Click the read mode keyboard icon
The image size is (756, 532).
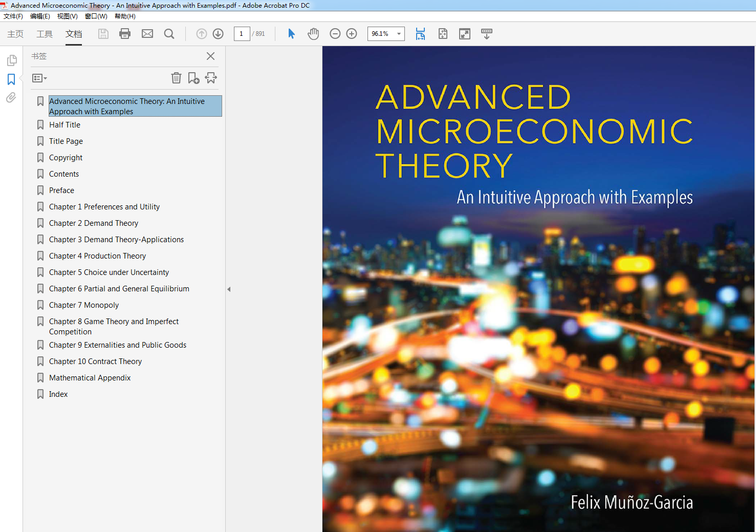(x=487, y=34)
